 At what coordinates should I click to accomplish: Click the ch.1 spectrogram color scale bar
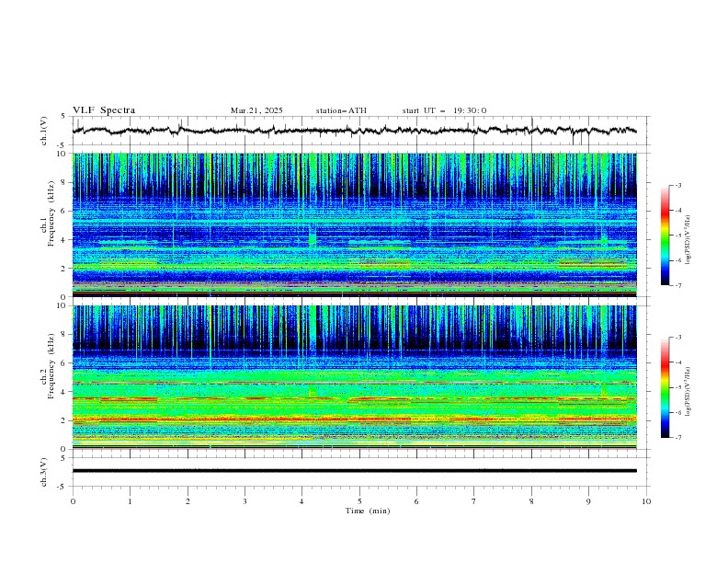point(665,235)
